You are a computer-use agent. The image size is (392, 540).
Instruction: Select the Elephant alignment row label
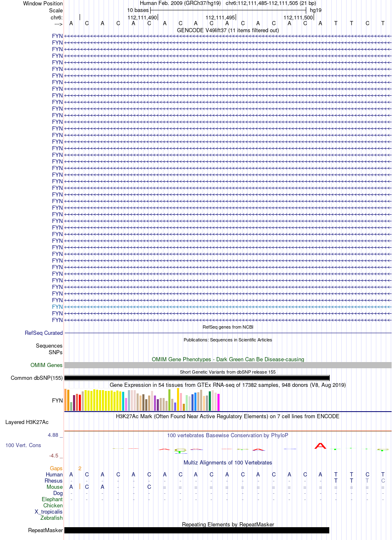(52, 499)
